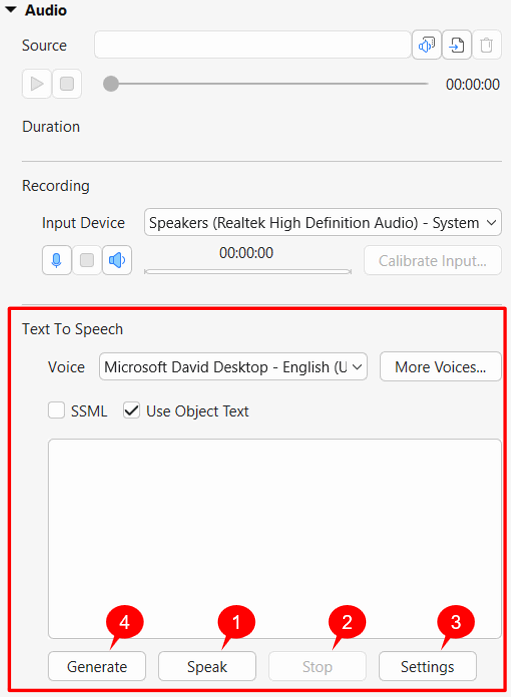
Task: Click the Generate button
Action: pos(97,666)
